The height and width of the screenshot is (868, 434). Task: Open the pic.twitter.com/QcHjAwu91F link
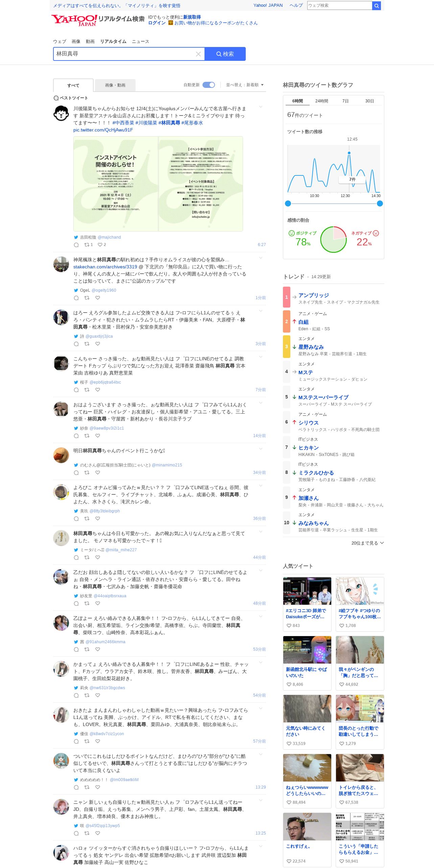(103, 130)
